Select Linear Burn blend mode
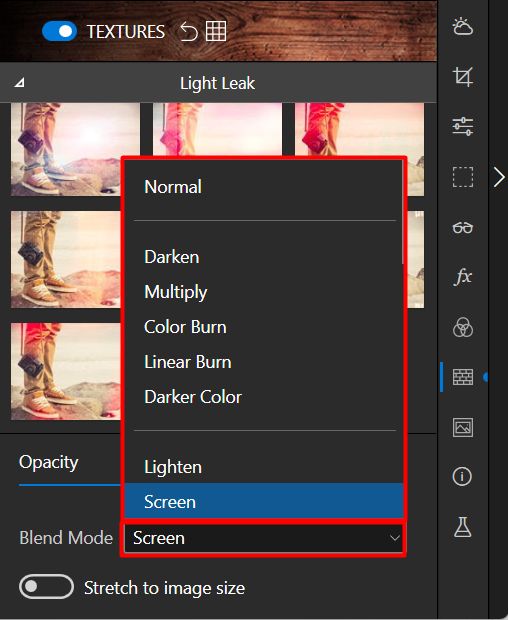Screen dimensions: 508x620 (x=188, y=362)
